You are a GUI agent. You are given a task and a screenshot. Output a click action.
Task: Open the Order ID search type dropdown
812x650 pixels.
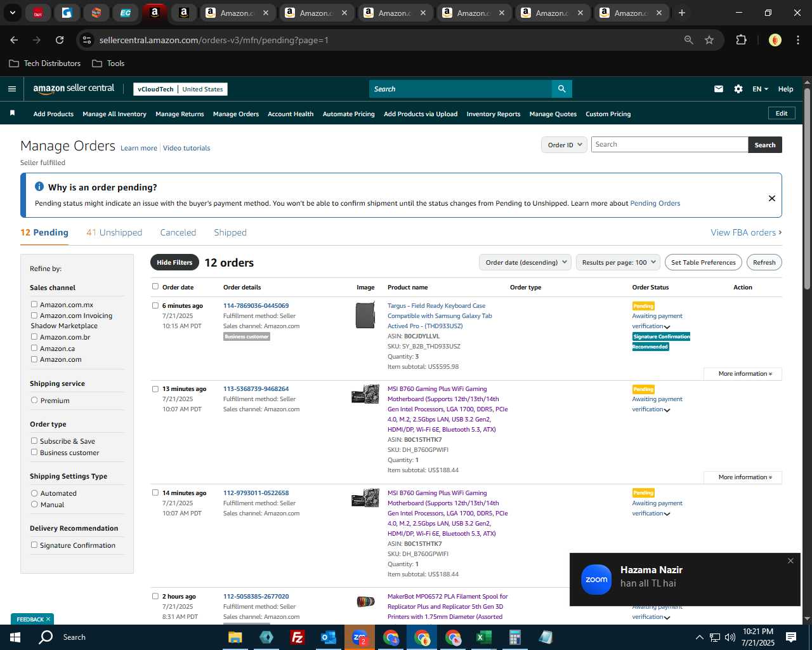pyautogui.click(x=564, y=145)
